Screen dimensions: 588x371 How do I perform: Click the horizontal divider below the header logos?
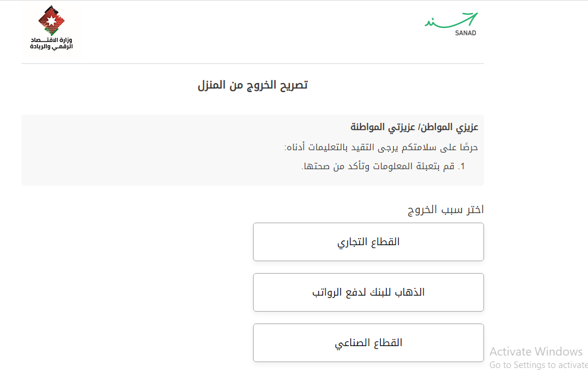pos(252,64)
